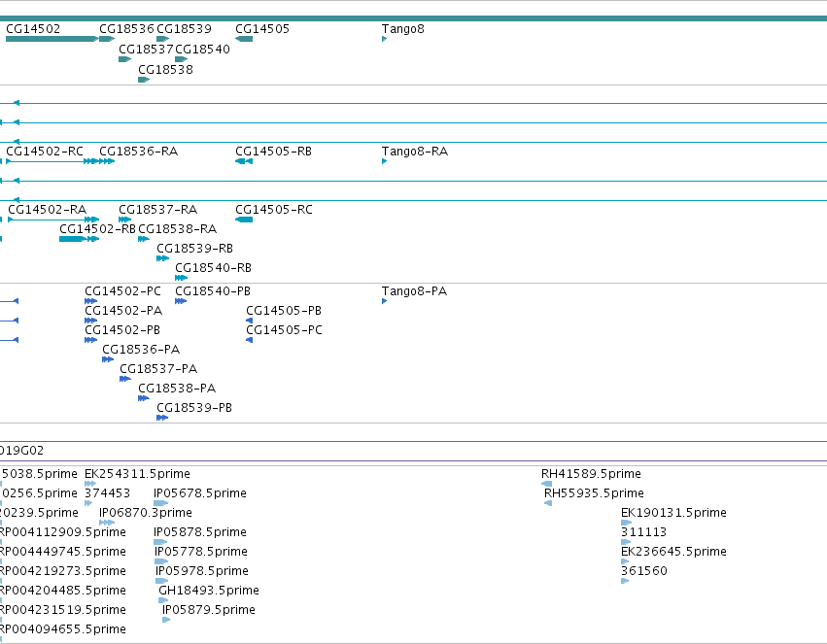This screenshot has width=827, height=644.
Task: Select the CG18539 gene label
Action: [184, 29]
